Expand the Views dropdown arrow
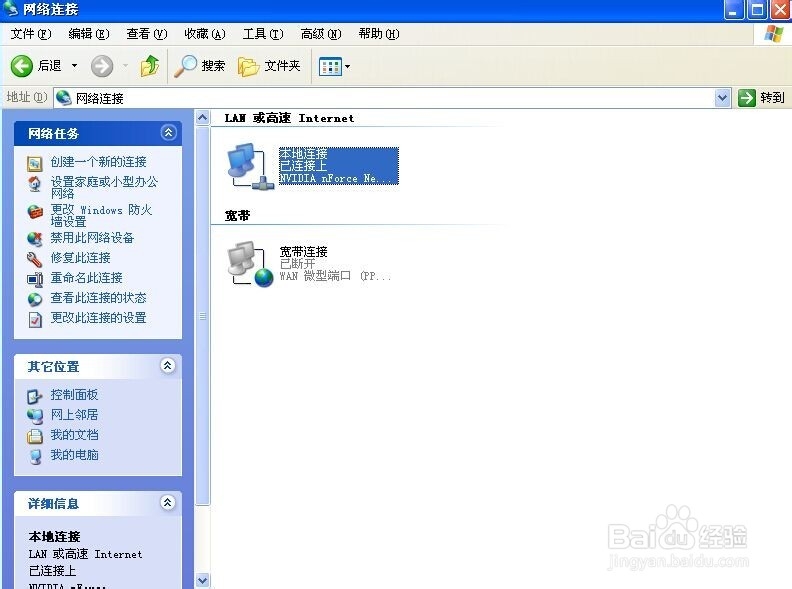Screen dimensions: 792x589 pos(348,66)
